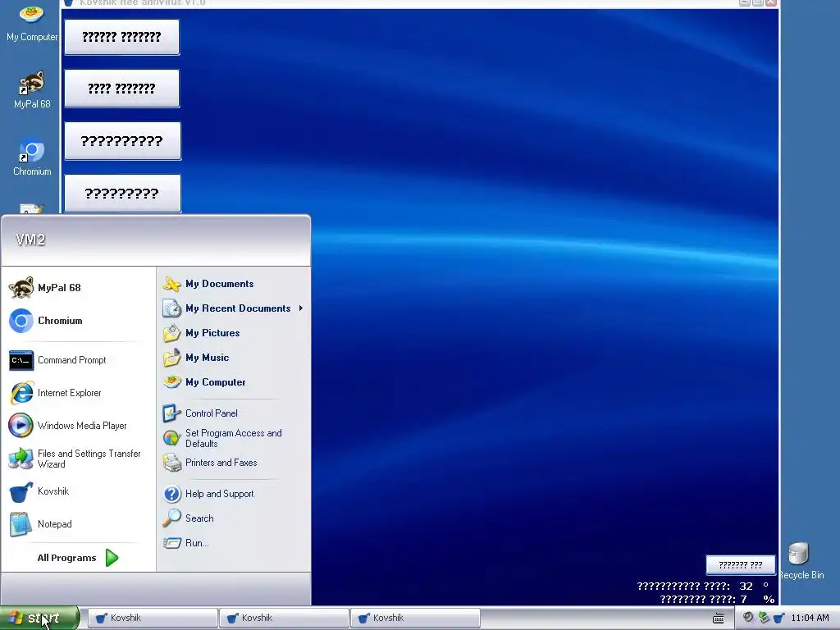Expand All Programs green arrow

[112, 558]
